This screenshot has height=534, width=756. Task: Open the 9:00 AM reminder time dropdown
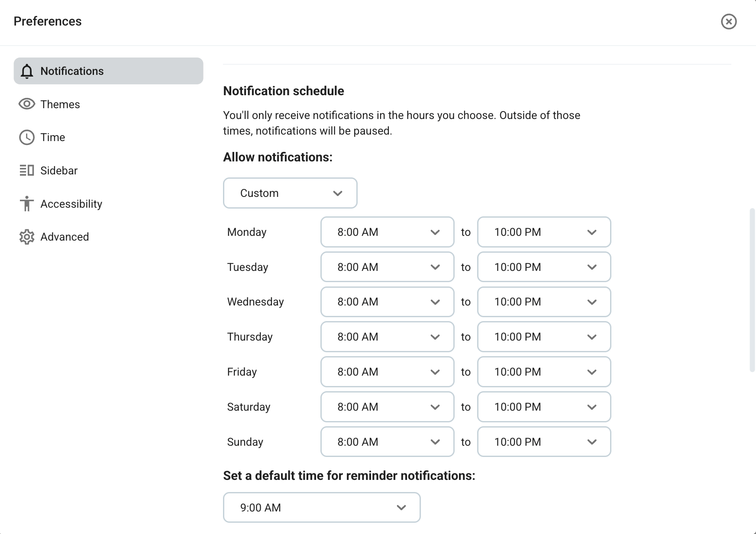pyautogui.click(x=322, y=508)
